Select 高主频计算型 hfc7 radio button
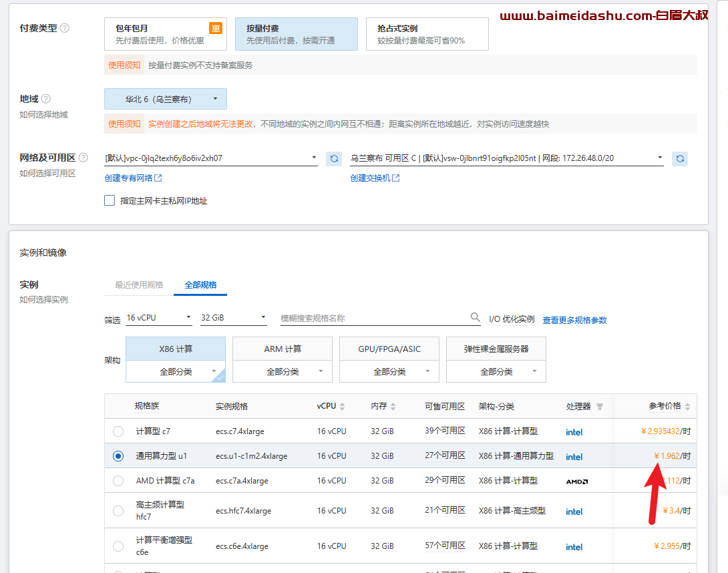Viewport: 728px width, 573px height. point(118,511)
